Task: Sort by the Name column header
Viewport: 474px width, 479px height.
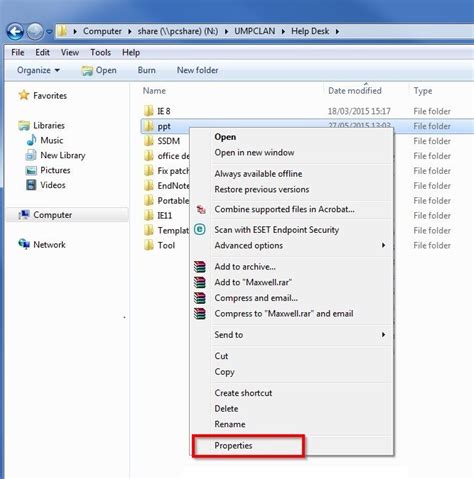Action: pyautogui.click(x=154, y=91)
